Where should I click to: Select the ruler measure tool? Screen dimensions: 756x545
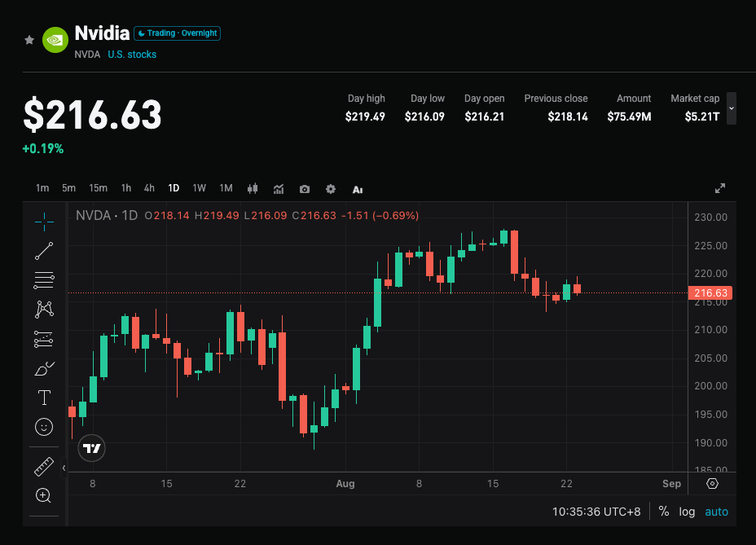pyautogui.click(x=44, y=466)
